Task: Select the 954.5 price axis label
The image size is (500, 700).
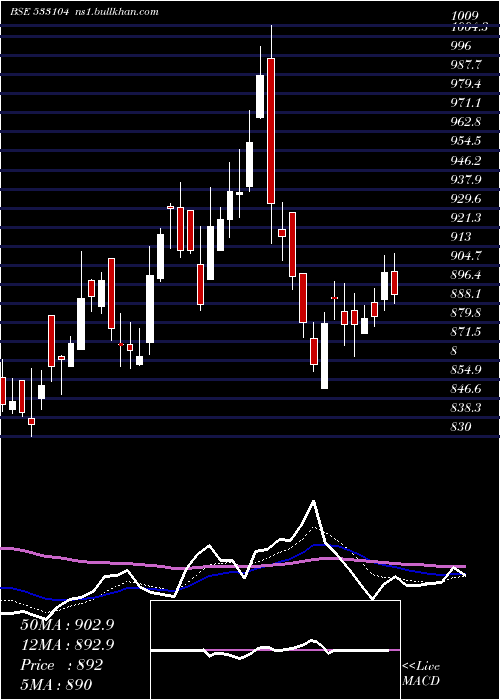Action: pyautogui.click(x=467, y=141)
